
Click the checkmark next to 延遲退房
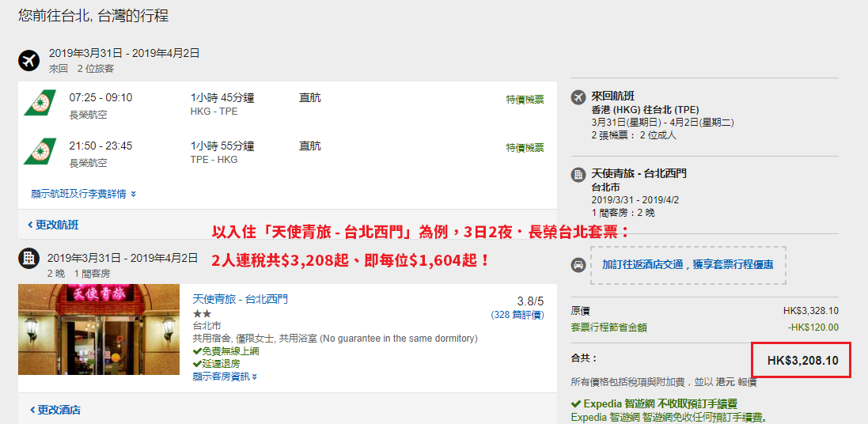point(196,364)
